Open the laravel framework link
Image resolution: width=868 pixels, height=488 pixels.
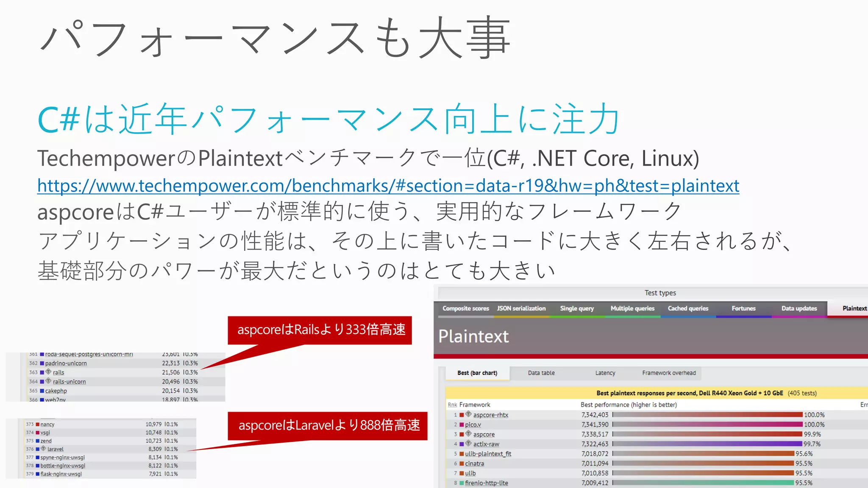[x=56, y=449]
